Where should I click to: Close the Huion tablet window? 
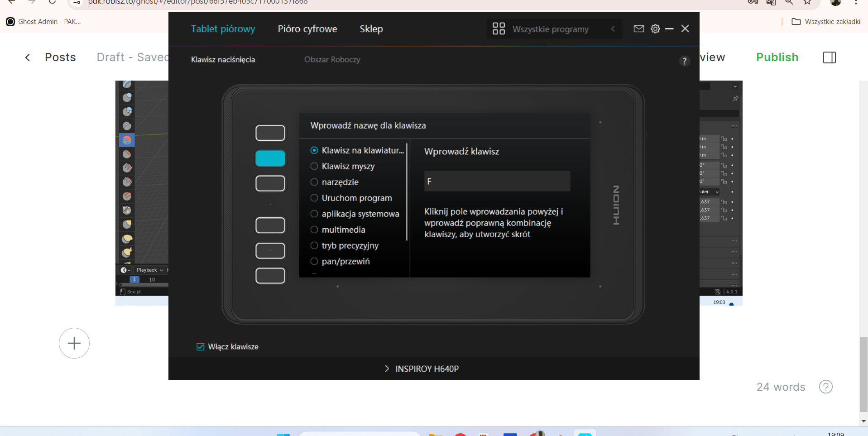[685, 29]
